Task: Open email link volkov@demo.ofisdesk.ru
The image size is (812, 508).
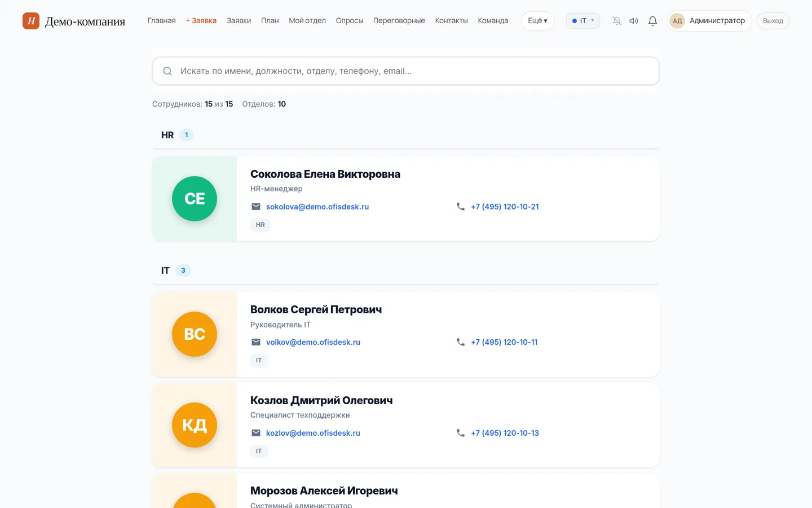Action: coord(313,342)
